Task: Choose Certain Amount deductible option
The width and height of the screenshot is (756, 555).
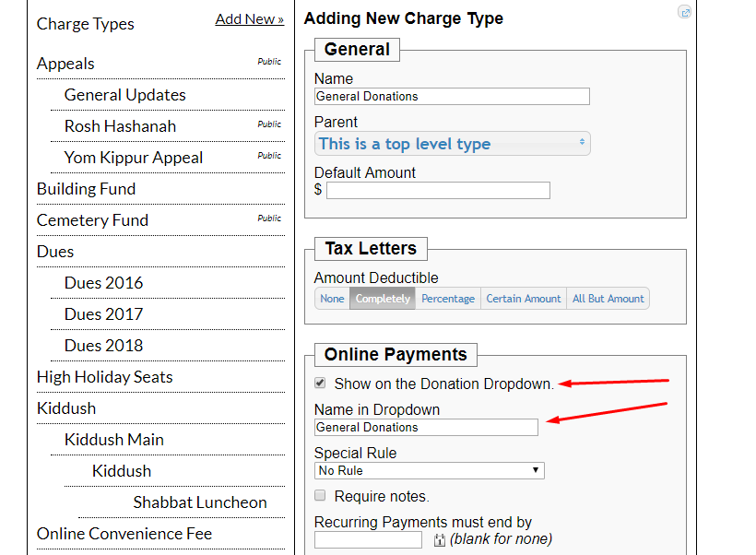Action: coord(524,299)
